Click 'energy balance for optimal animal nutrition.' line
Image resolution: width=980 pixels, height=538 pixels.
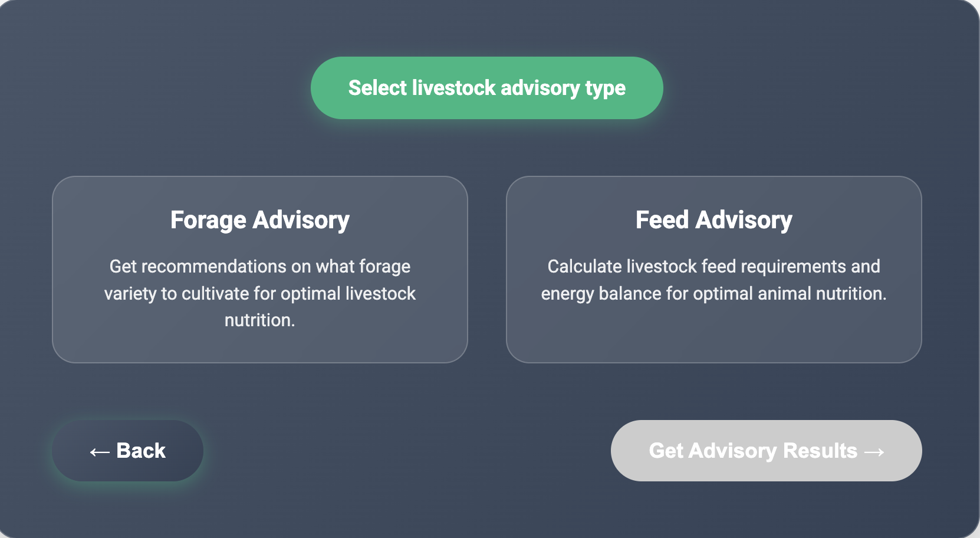[713, 294]
